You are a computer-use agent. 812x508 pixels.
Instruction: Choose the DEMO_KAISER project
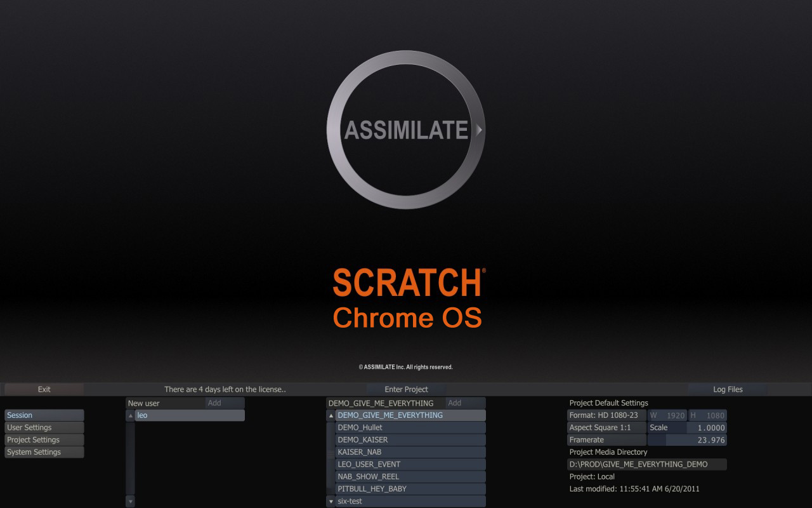click(410, 439)
